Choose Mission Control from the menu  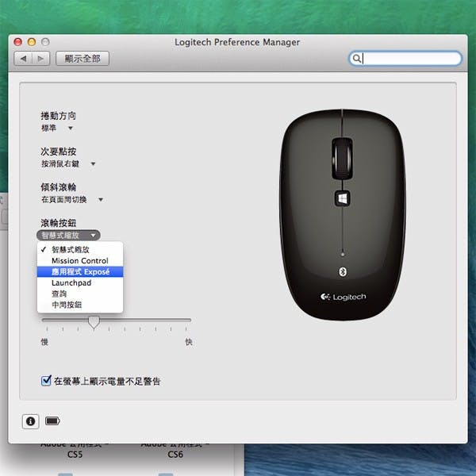(x=80, y=260)
